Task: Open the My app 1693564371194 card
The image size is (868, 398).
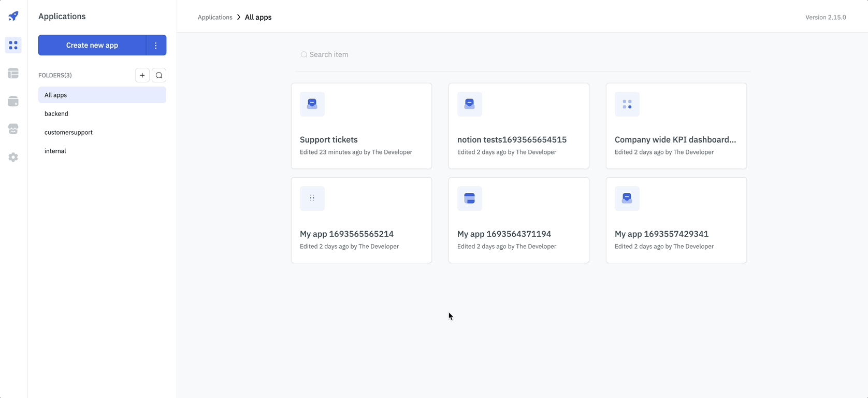Action: click(x=518, y=220)
